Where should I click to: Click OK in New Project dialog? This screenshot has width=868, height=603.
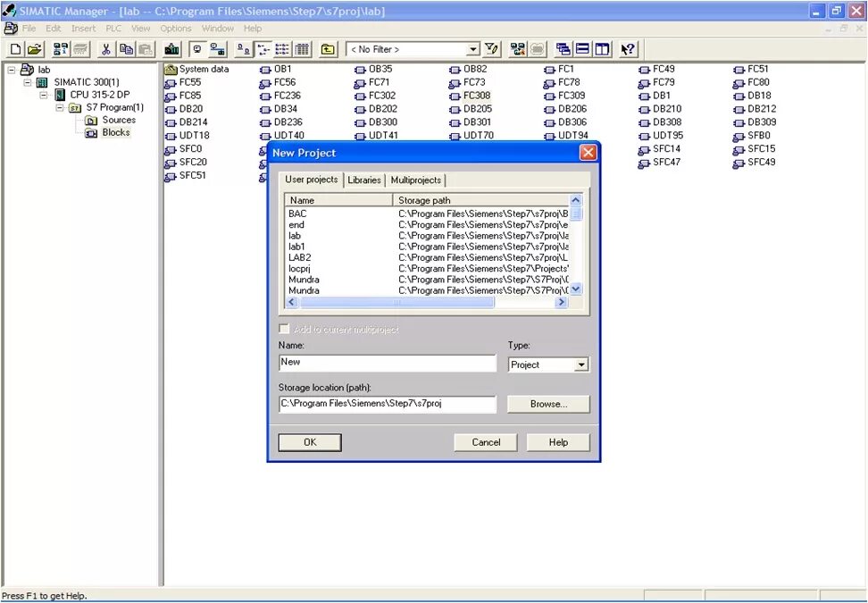pos(310,442)
